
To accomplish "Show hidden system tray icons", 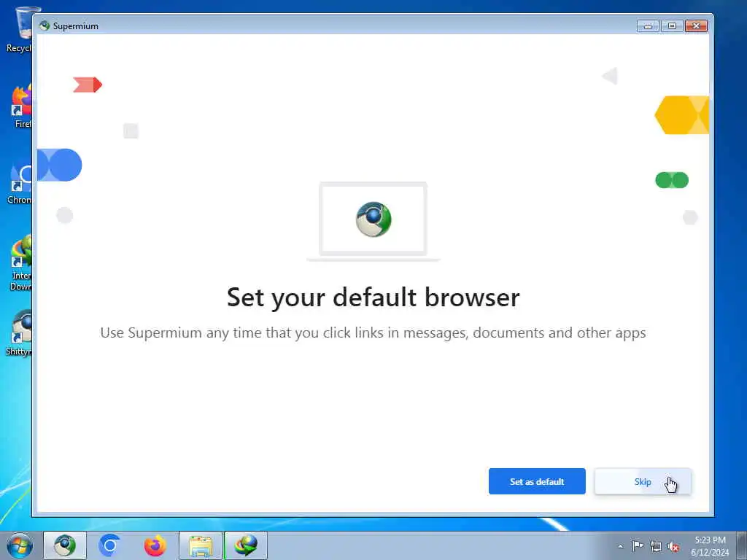I will [620, 546].
